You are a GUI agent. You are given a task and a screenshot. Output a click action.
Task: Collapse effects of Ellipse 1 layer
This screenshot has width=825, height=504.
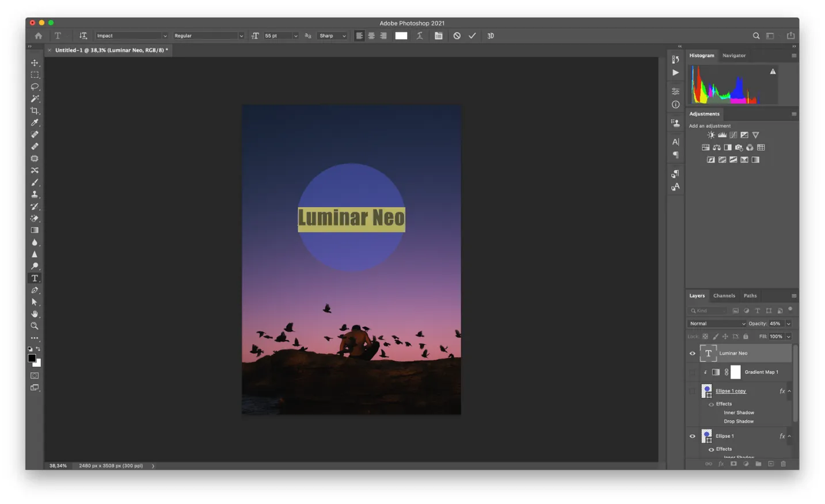point(789,436)
